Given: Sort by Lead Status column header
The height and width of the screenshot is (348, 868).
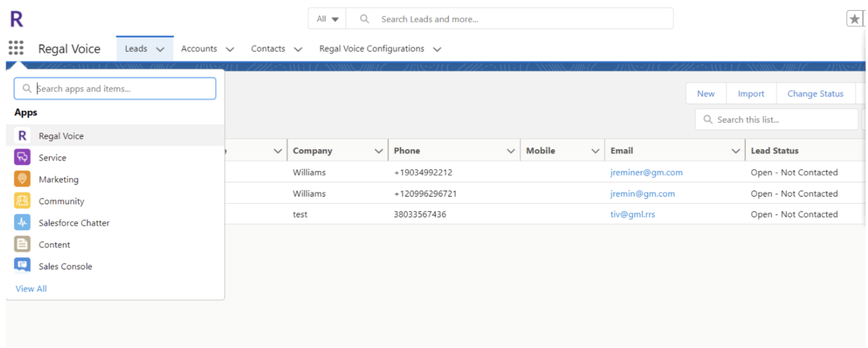Looking at the screenshot, I should click(x=774, y=151).
